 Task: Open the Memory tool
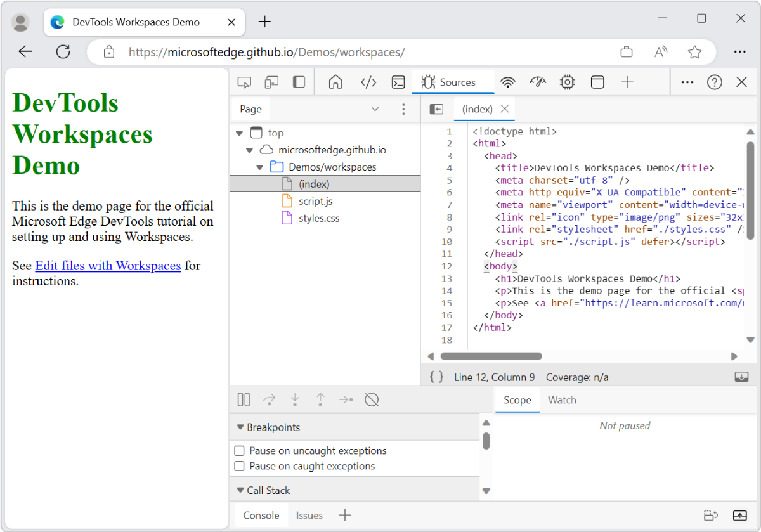click(x=567, y=82)
